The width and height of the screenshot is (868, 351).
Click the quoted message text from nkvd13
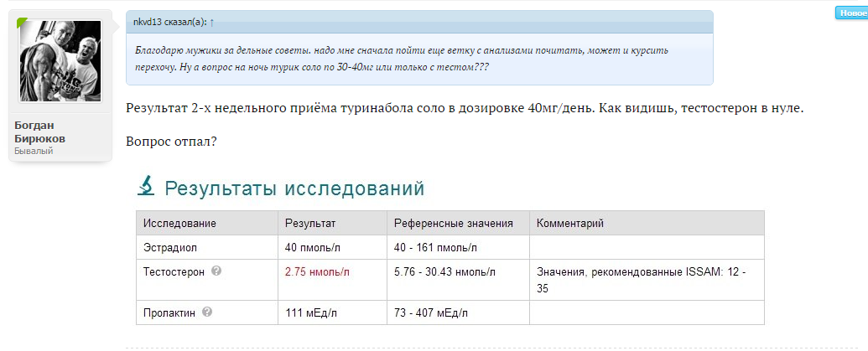(401, 59)
